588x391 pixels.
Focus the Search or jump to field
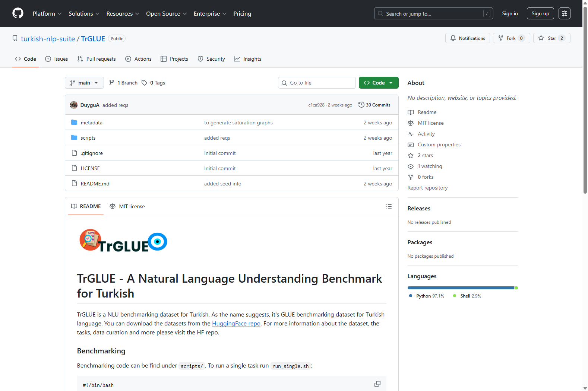pyautogui.click(x=433, y=13)
